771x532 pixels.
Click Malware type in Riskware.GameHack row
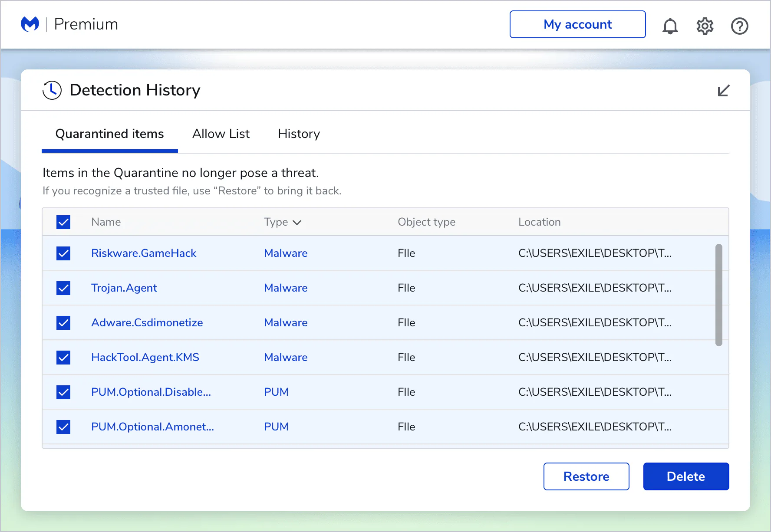click(286, 253)
